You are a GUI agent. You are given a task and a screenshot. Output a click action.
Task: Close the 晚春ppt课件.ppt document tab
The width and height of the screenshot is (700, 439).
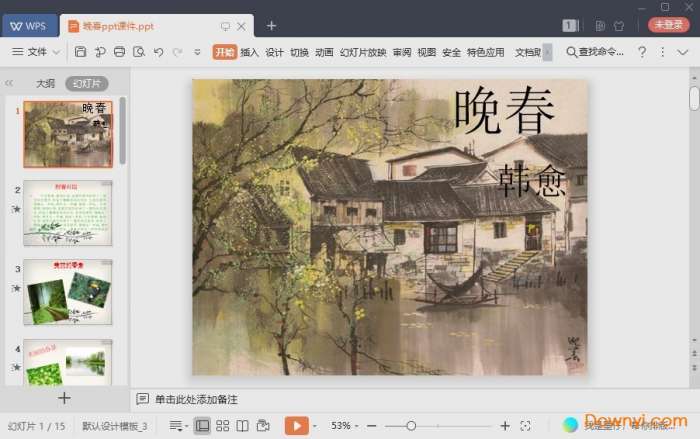[x=241, y=26]
